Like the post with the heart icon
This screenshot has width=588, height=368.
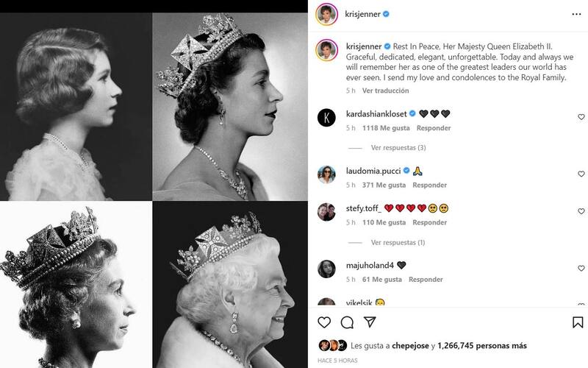point(324,322)
